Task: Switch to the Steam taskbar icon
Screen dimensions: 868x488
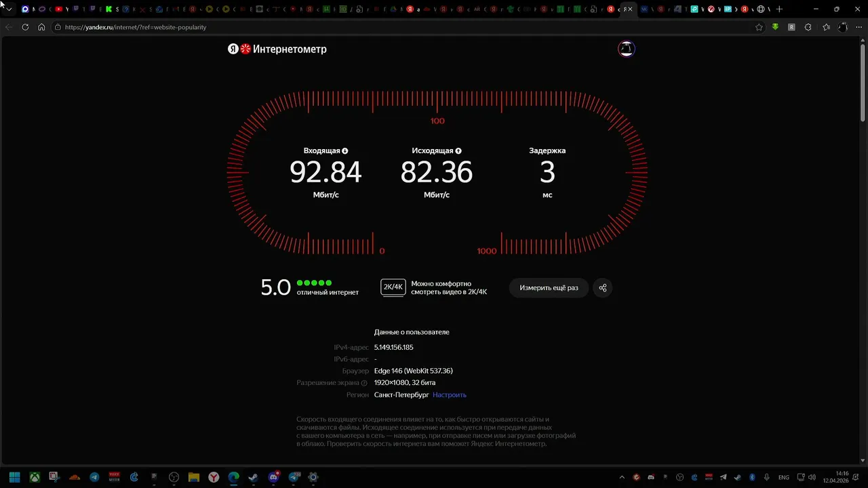Action: point(253,477)
